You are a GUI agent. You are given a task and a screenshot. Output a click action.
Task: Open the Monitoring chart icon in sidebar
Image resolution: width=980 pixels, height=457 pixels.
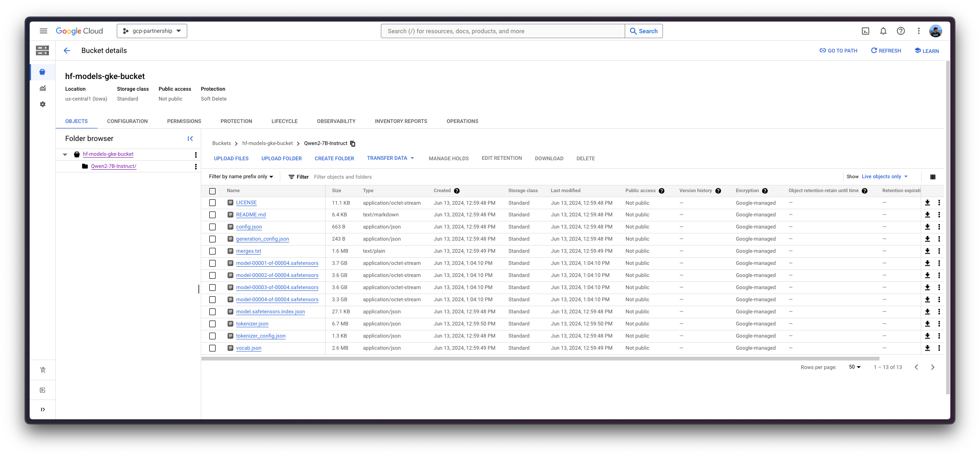(x=43, y=88)
